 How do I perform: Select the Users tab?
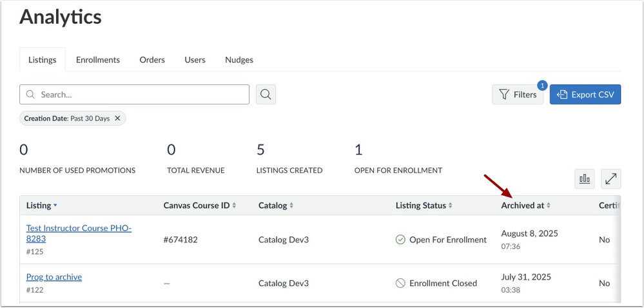pyautogui.click(x=195, y=60)
